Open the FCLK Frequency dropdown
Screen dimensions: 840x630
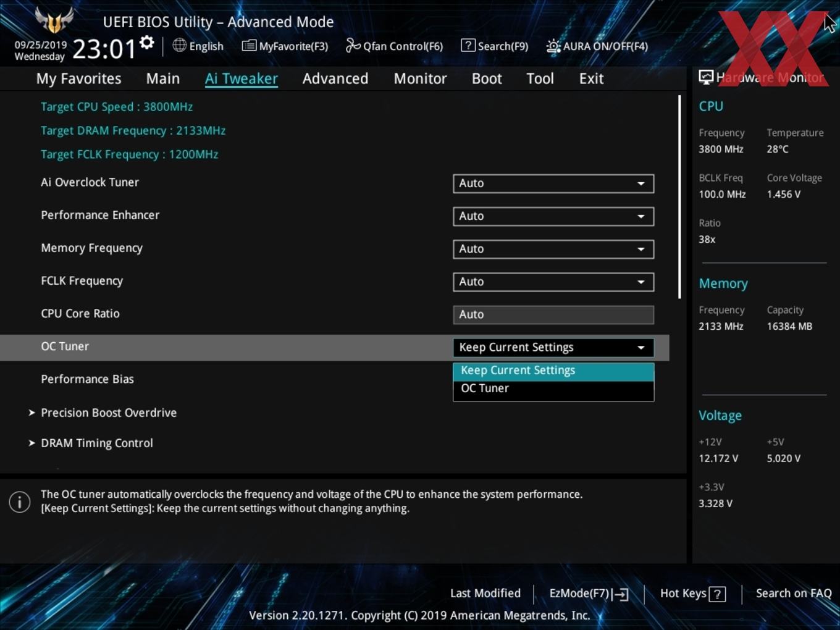click(553, 282)
